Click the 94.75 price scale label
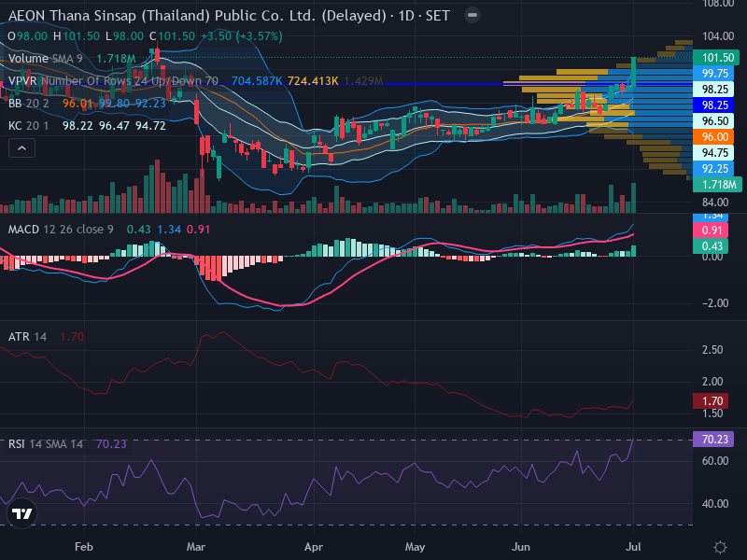This screenshot has height=560, width=747. pyautogui.click(x=713, y=153)
